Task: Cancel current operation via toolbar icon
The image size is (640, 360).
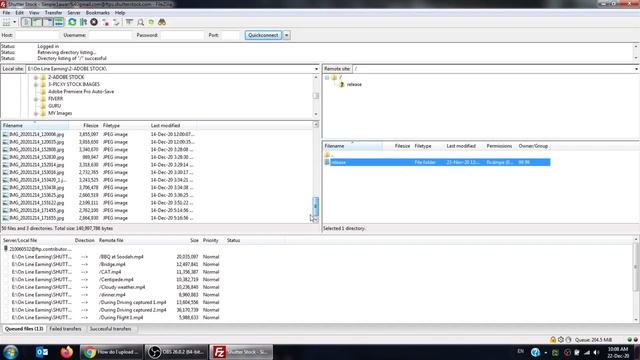Action: [94, 22]
